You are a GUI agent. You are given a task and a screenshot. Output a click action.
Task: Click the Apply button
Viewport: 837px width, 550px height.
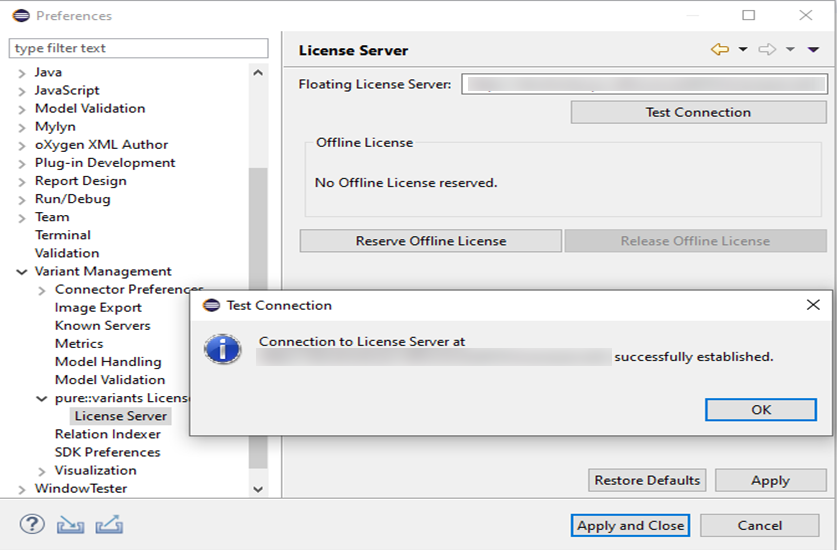[770, 480]
